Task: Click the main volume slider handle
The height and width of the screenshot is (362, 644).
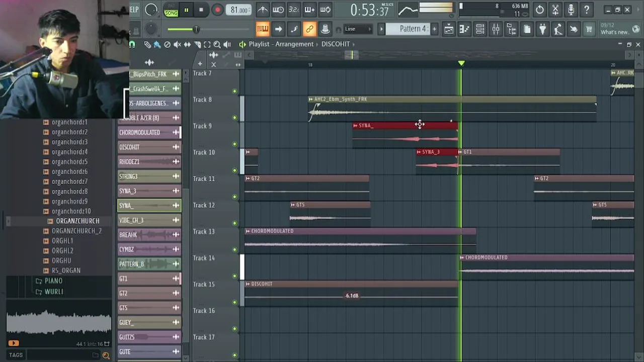Action: (x=196, y=29)
